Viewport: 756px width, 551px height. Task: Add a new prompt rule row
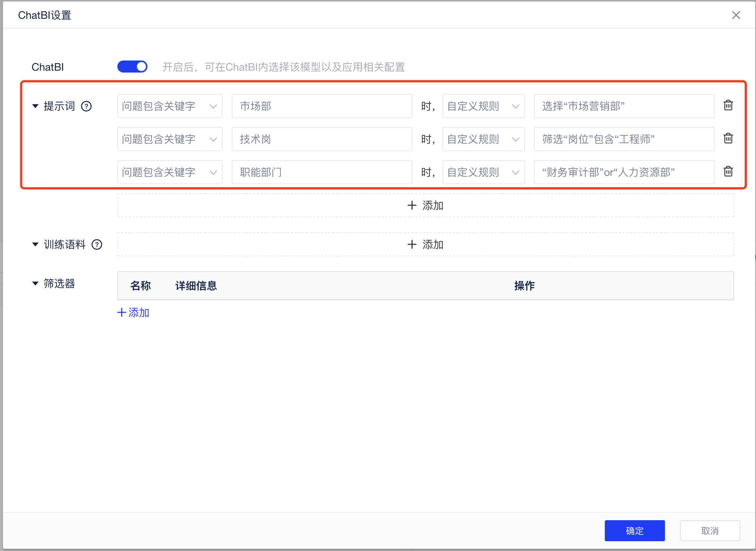coord(425,206)
